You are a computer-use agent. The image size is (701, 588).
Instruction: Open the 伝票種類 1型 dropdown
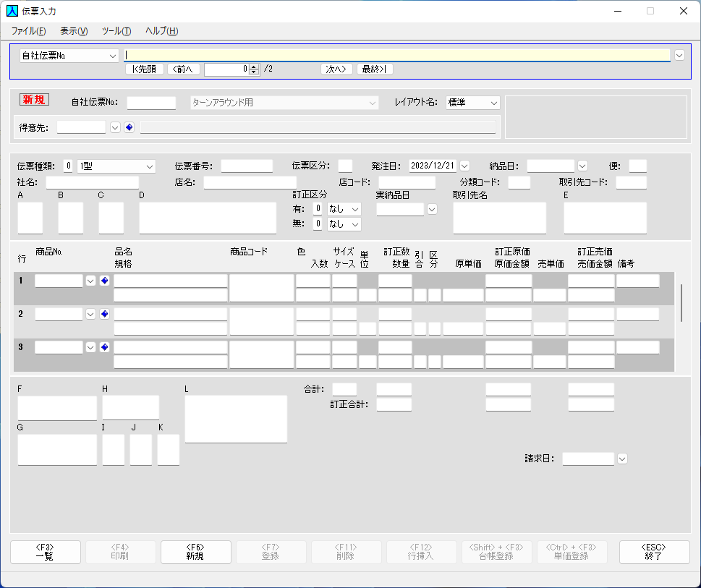pyautogui.click(x=116, y=166)
